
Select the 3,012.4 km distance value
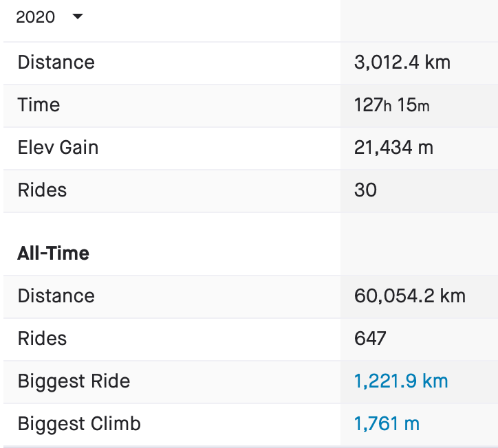point(402,63)
